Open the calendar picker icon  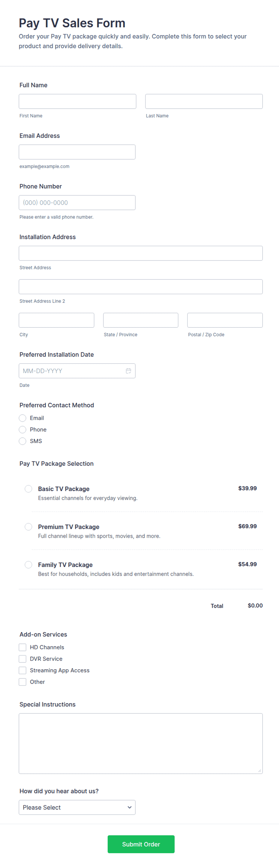128,371
